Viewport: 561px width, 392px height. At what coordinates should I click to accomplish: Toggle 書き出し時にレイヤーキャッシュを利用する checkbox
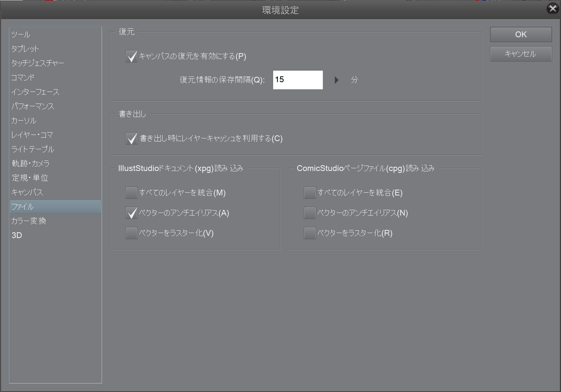(132, 139)
